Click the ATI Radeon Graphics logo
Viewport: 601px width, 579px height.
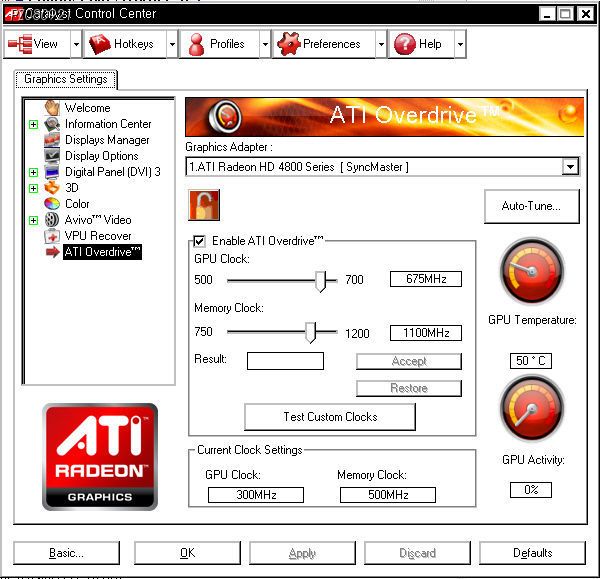click(100, 457)
